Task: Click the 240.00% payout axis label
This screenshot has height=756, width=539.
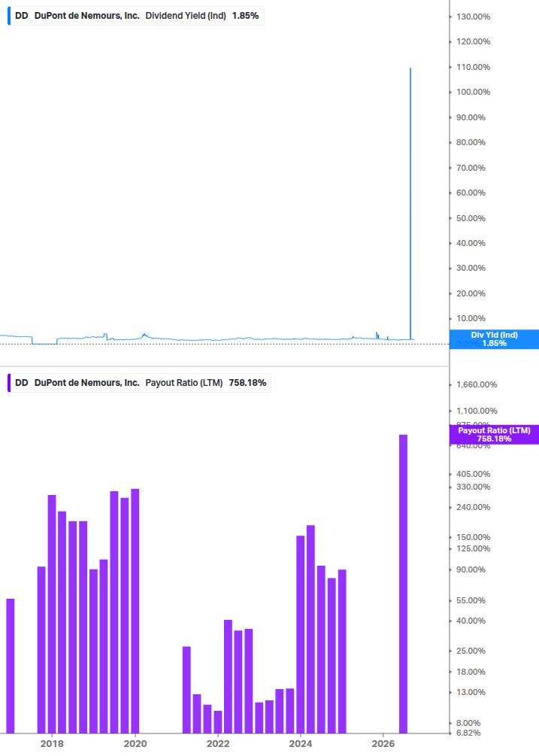Action: [473, 507]
